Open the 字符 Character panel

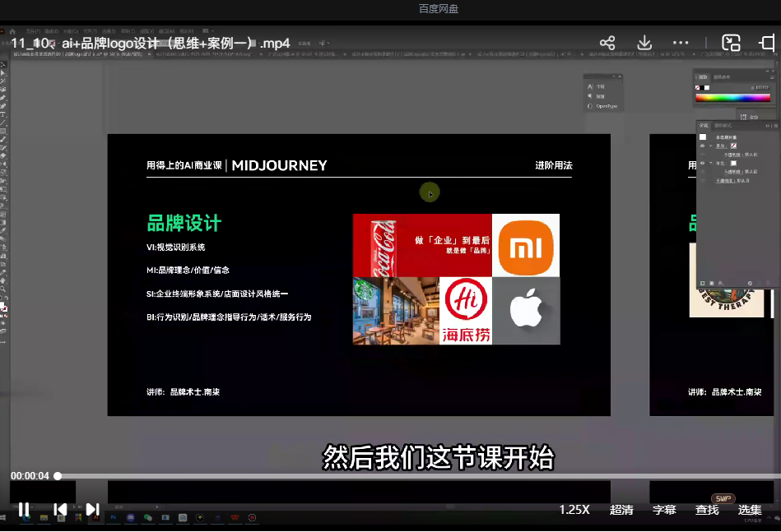pos(596,86)
